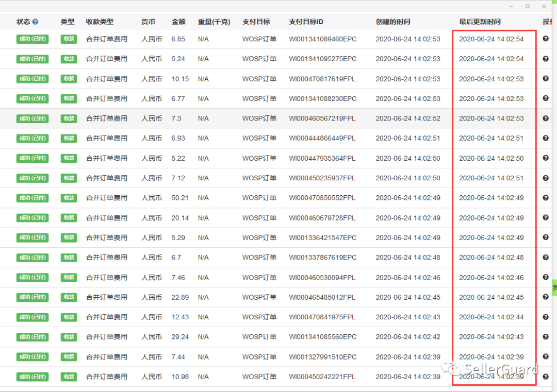Click the 支付目标ID column header
The height and width of the screenshot is (392, 557).
tap(306, 22)
